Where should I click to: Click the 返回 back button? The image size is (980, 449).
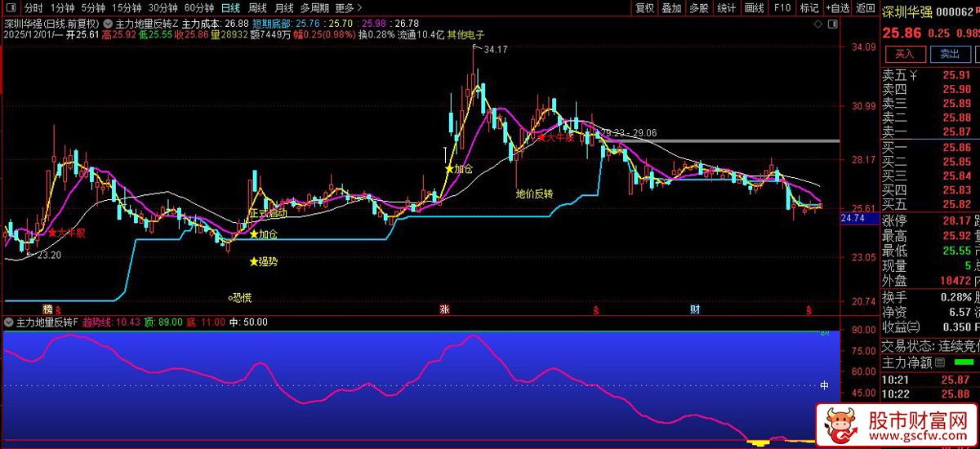pyautogui.click(x=865, y=8)
